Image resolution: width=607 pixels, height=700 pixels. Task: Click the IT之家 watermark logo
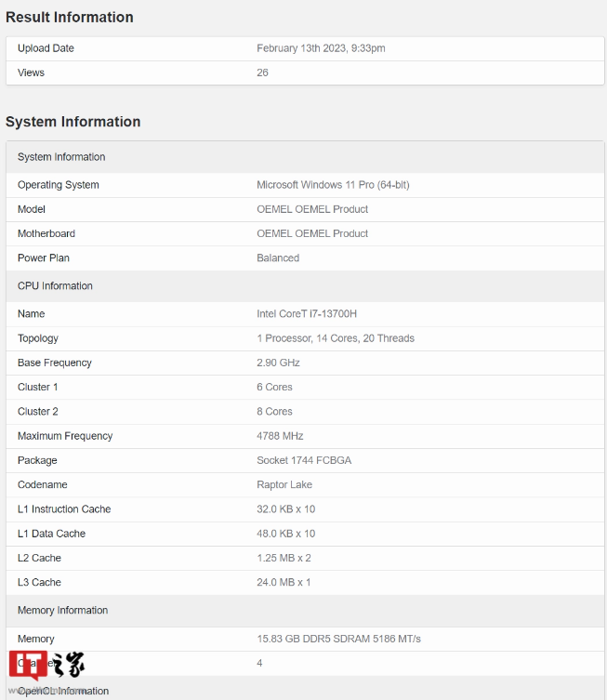tap(46, 666)
